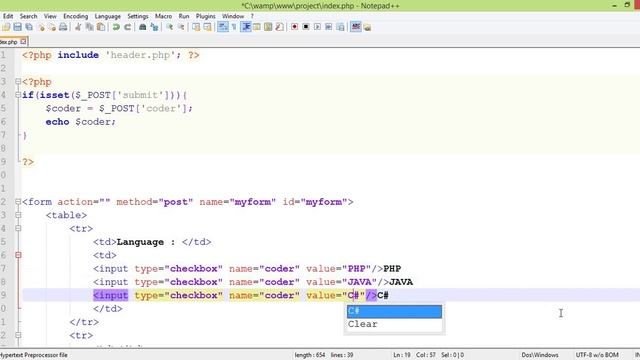Toggle Word wrap toolbar button
The width and height of the screenshot is (640, 360).
click(x=222, y=27)
